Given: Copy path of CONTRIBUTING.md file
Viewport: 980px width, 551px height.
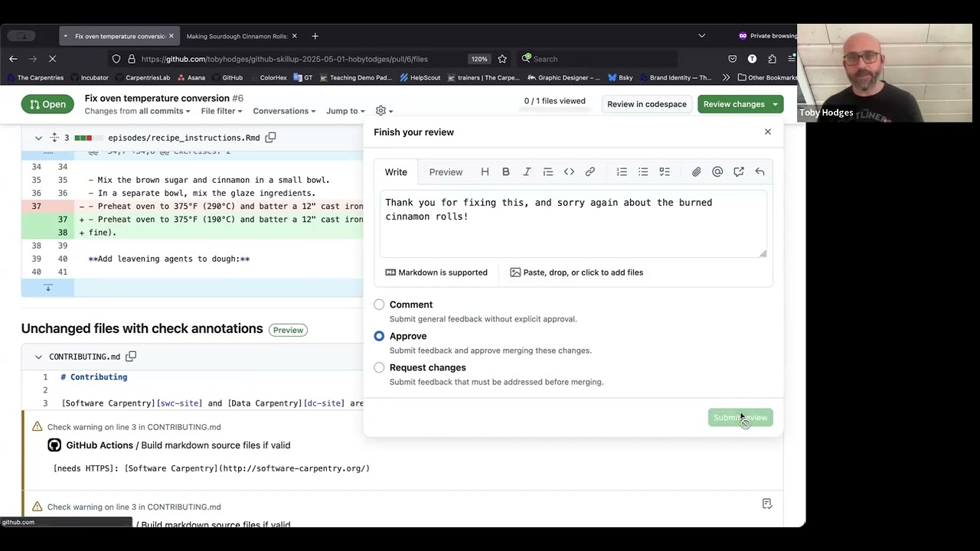Looking at the screenshot, I should coord(131,357).
